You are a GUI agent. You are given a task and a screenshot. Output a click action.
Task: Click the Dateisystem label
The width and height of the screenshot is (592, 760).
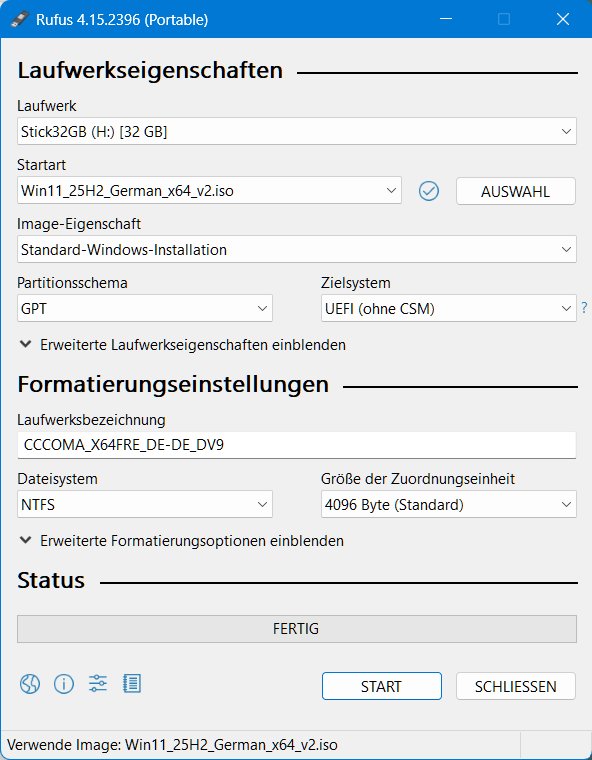tap(57, 478)
